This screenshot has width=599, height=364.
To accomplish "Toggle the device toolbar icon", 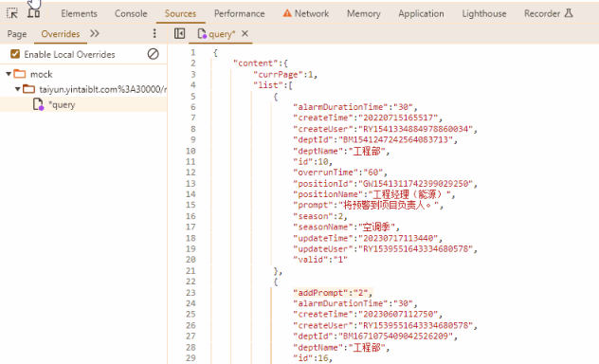I will click(33, 13).
